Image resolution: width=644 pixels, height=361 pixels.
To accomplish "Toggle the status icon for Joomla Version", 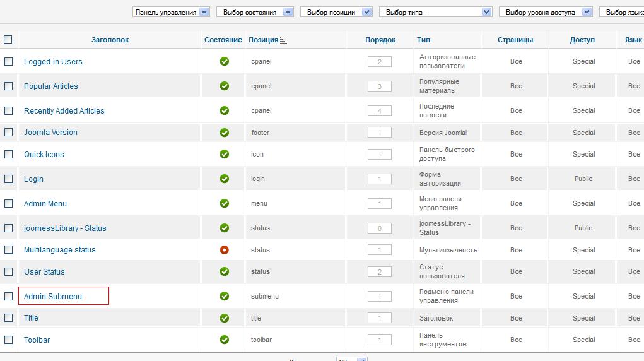I will coord(224,133).
